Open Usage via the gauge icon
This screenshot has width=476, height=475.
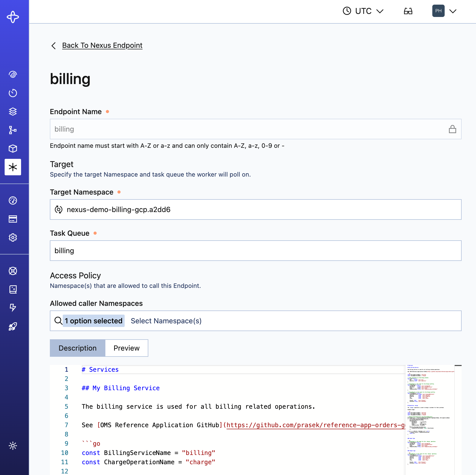coord(13,200)
